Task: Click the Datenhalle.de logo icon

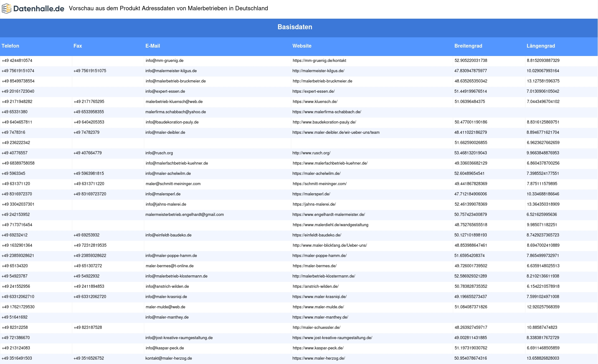Action: [x=7, y=8]
